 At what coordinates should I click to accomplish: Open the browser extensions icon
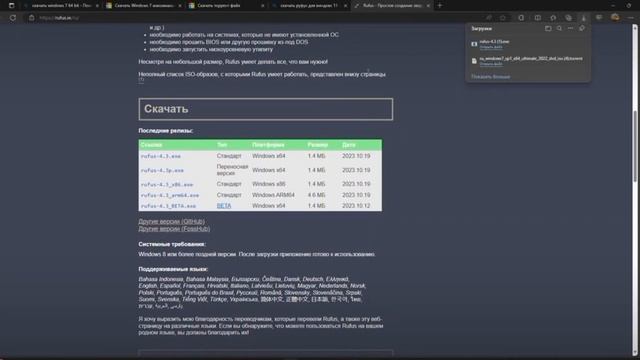click(x=521, y=18)
